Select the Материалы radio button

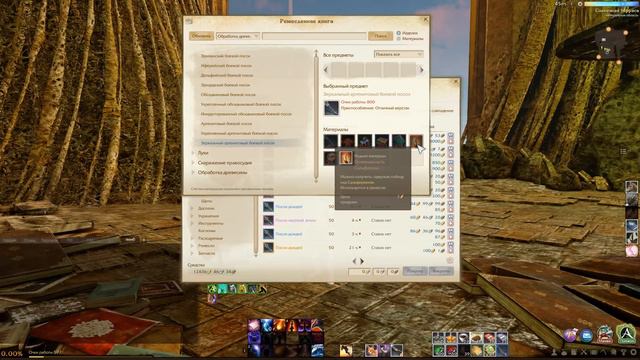tap(398, 39)
